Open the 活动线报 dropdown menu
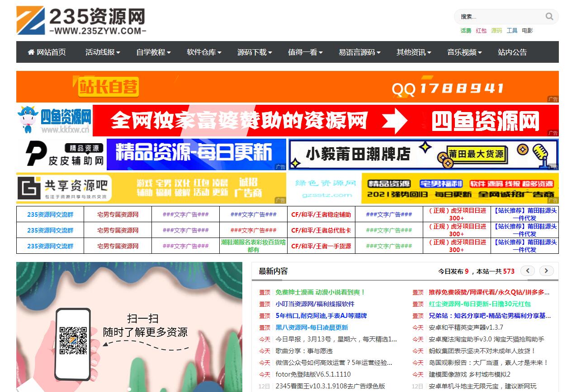The height and width of the screenshot is (392, 567). click(x=103, y=52)
